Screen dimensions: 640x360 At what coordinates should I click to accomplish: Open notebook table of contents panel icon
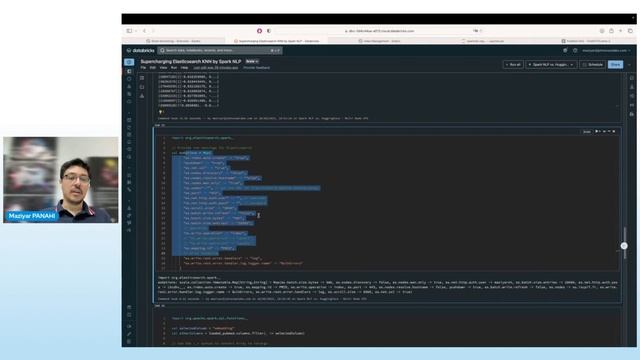pos(142,78)
